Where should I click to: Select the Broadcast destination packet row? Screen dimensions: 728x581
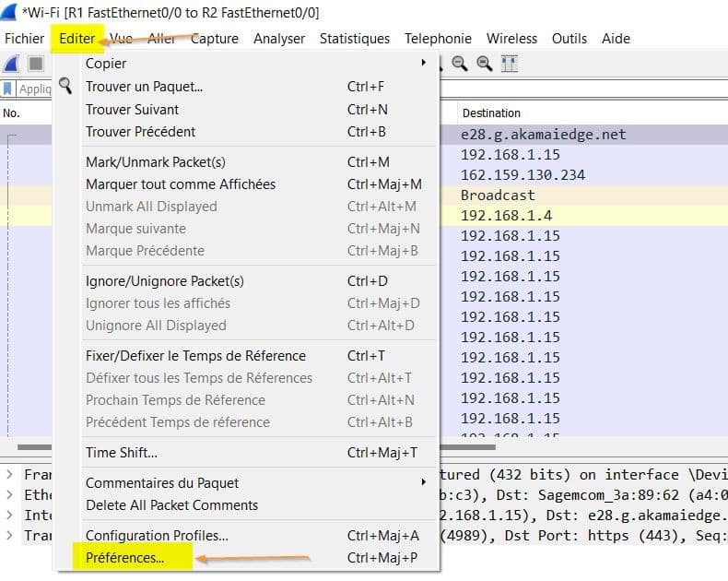(x=498, y=196)
